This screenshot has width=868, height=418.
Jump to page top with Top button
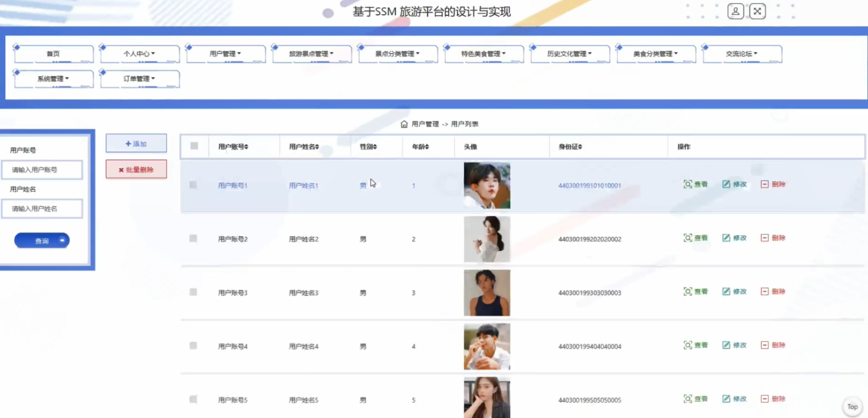coord(853,407)
